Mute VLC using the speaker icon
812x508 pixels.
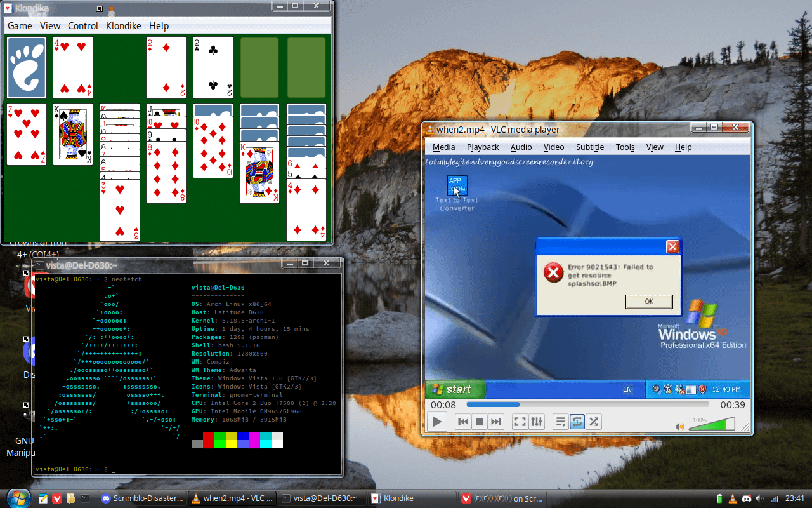pos(680,427)
